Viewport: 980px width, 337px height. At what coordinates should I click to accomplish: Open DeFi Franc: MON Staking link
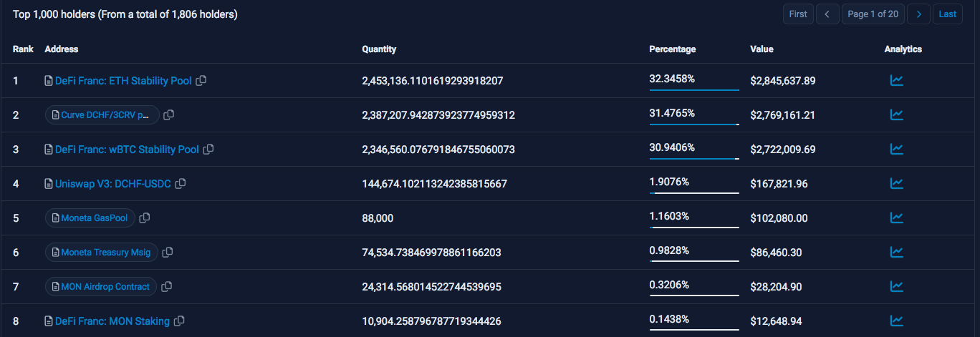point(112,321)
